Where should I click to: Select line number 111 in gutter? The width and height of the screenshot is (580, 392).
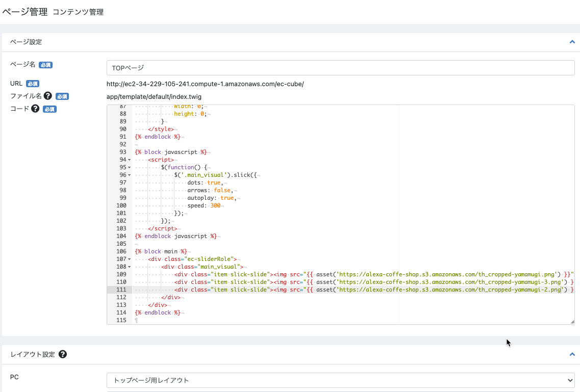[121, 290]
